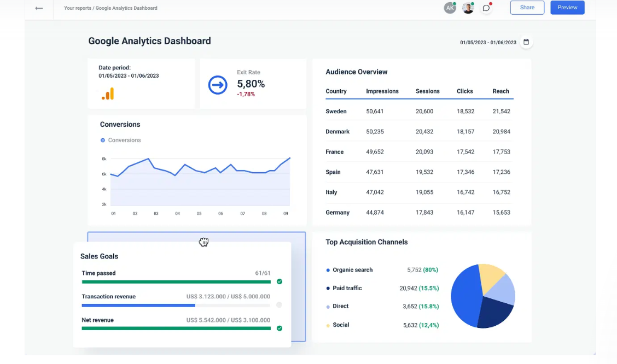Toggle the Conversions chart legend

(120, 140)
